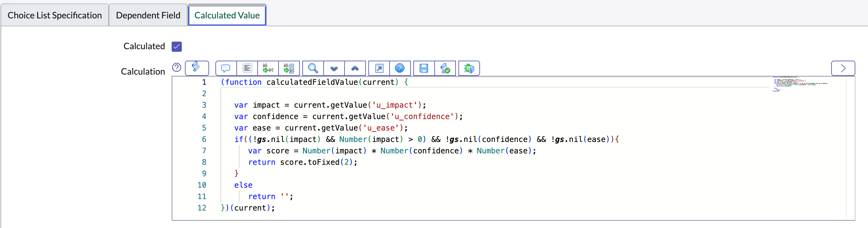Find previous with the up arrow

355,69
